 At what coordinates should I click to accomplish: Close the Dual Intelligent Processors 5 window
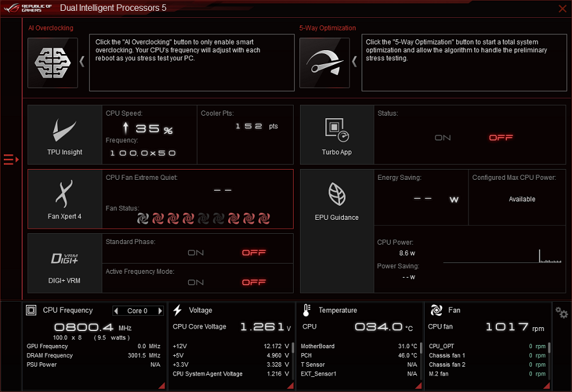pyautogui.click(x=562, y=8)
